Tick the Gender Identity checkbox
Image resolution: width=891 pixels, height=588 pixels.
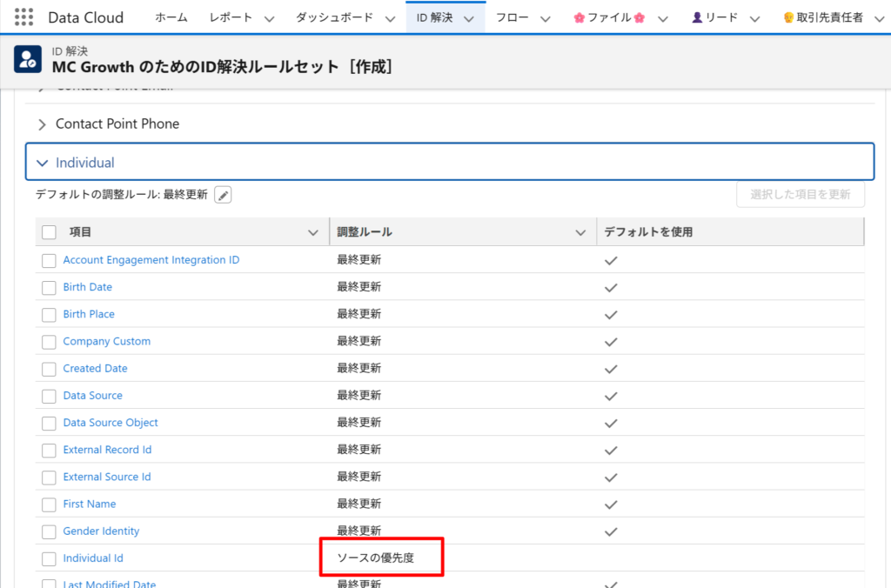[x=49, y=531]
